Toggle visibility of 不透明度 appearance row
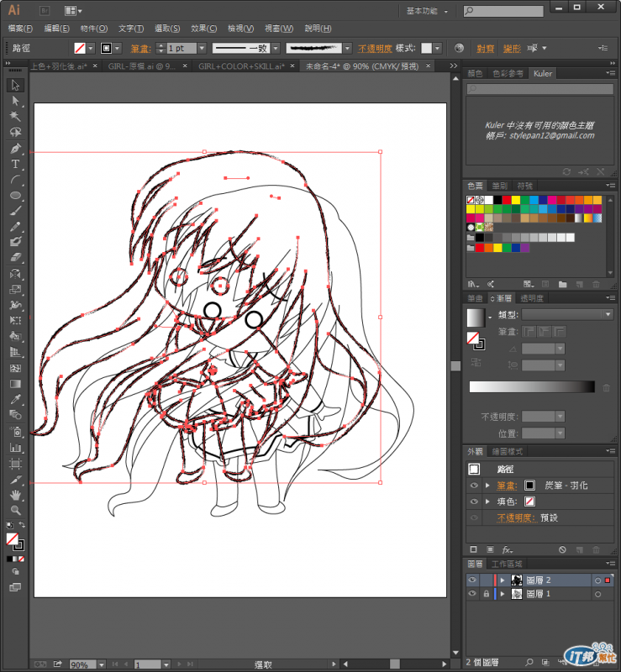The image size is (621, 672). coord(474,517)
